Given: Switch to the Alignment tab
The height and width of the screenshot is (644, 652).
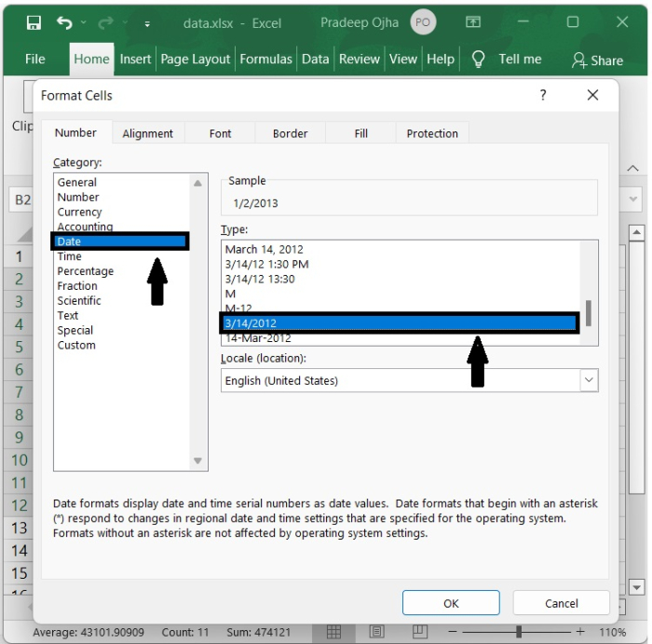Looking at the screenshot, I should 147,133.
